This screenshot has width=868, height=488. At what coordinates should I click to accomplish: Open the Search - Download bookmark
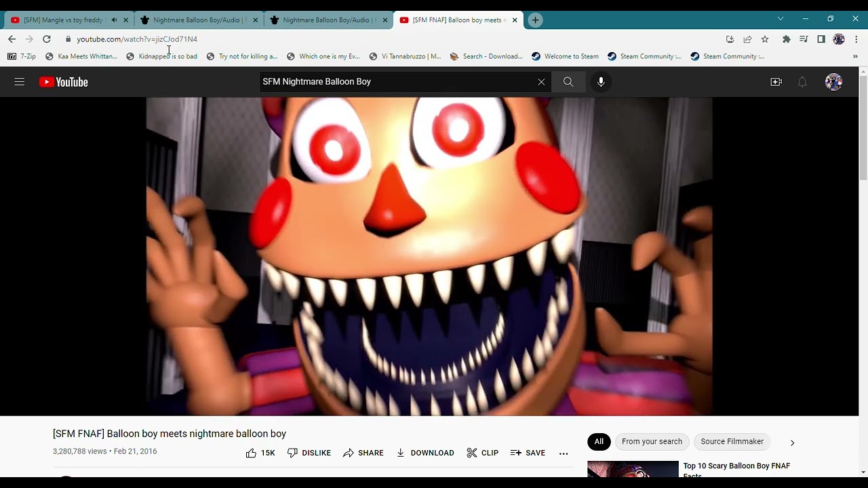tap(486, 56)
